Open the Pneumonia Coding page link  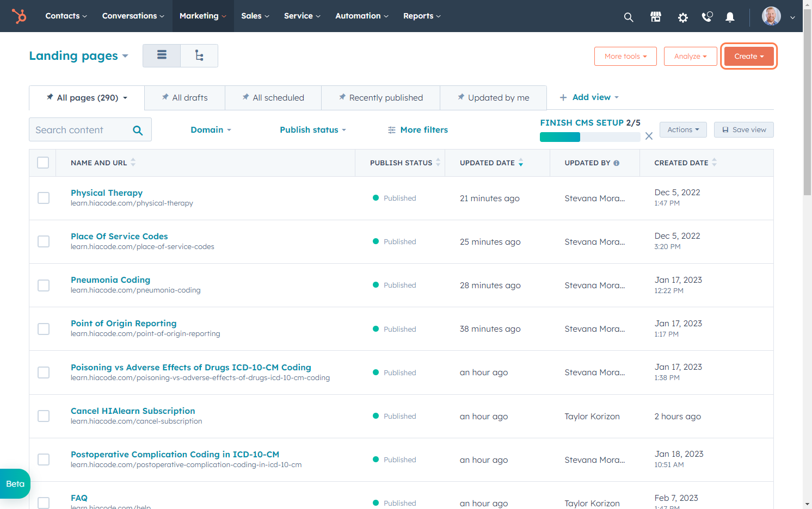(110, 280)
